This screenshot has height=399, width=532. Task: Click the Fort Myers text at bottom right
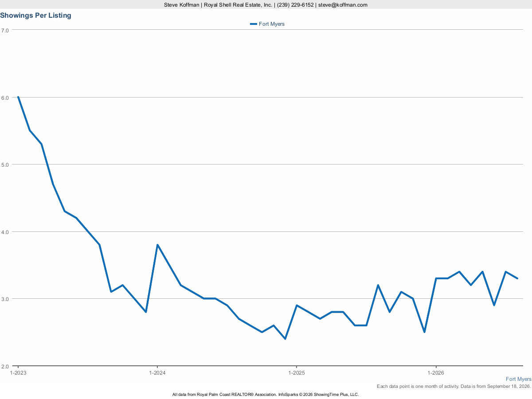point(518,379)
